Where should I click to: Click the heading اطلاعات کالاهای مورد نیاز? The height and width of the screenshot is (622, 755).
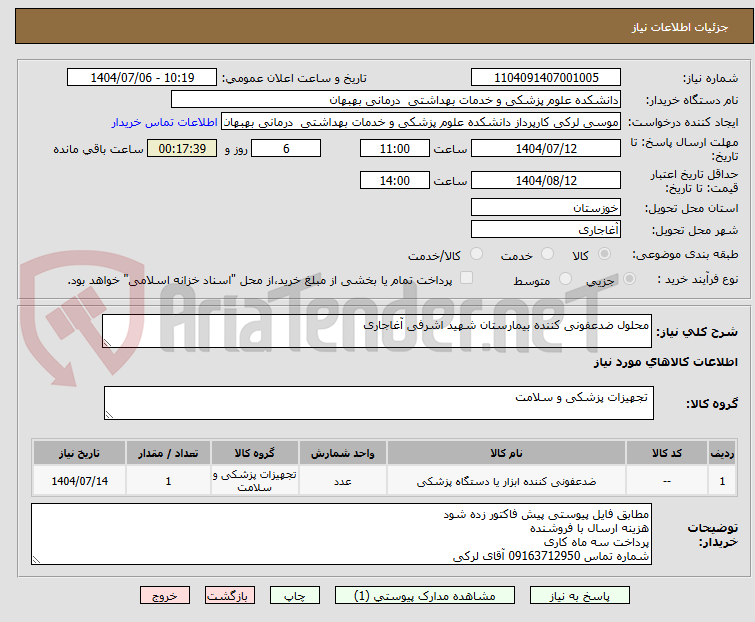pos(665,362)
